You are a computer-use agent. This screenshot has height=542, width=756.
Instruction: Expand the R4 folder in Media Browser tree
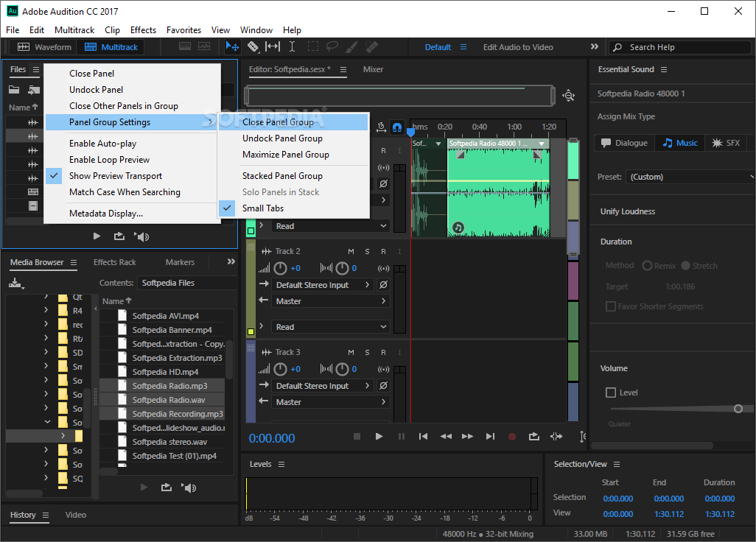46,311
